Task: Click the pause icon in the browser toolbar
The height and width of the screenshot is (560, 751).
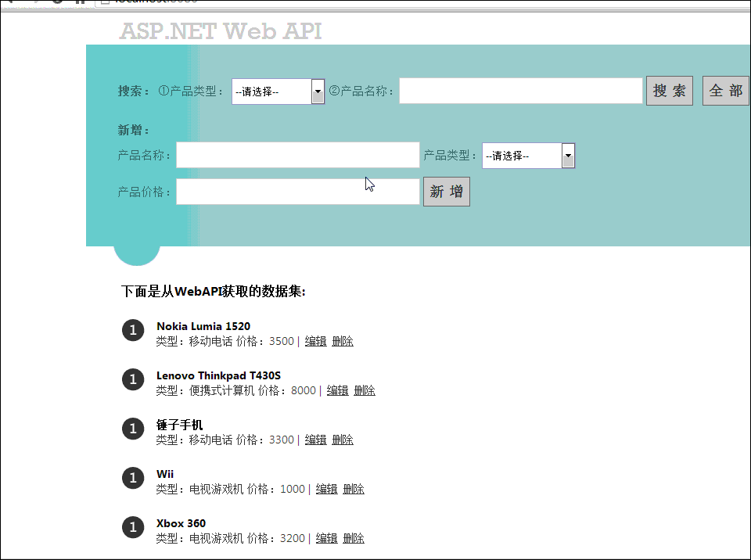Action: click(x=79, y=3)
